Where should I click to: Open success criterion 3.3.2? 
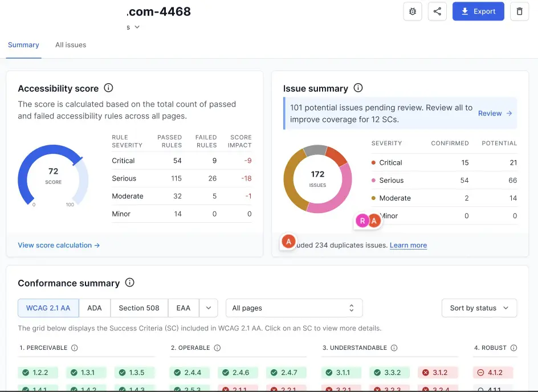coord(389,373)
